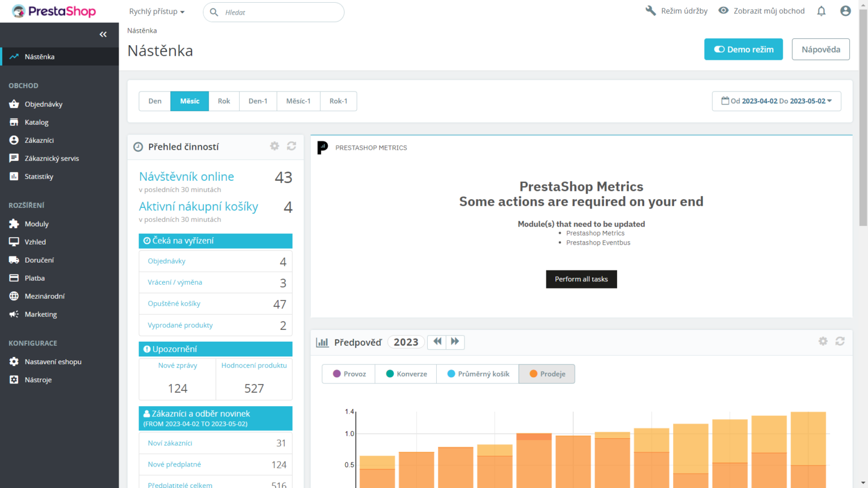
Task: Select the Den-1 period tab
Action: (258, 101)
